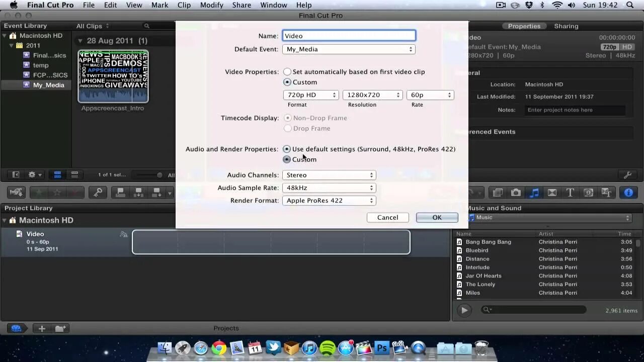The width and height of the screenshot is (644, 362).
Task: Open the Generators browser icon
Action: tap(588, 193)
